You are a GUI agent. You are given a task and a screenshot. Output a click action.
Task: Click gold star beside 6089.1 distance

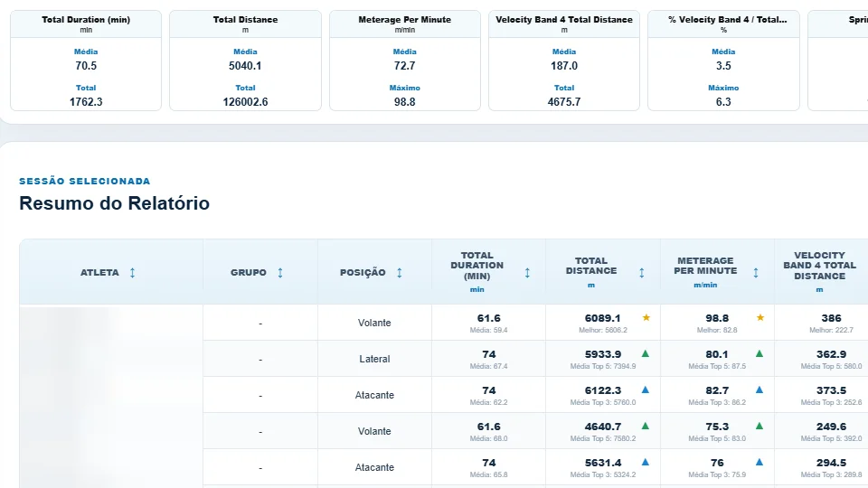pyautogui.click(x=646, y=317)
